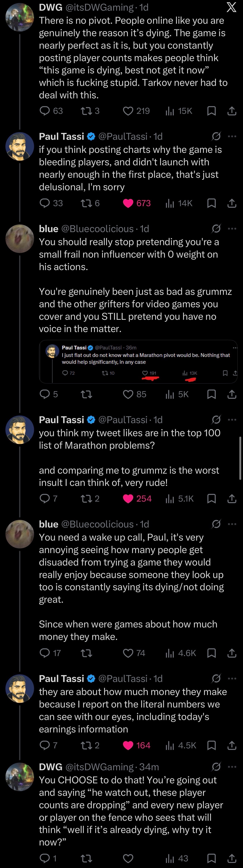This screenshot has height=868, width=243.
Task: Share DWG's top tweet with 15K views
Action: point(232,111)
